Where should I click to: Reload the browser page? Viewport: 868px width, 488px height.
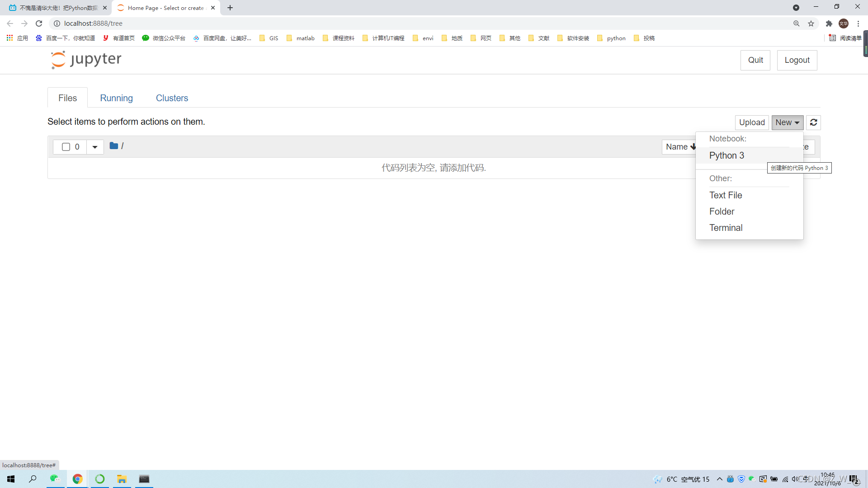click(39, 23)
